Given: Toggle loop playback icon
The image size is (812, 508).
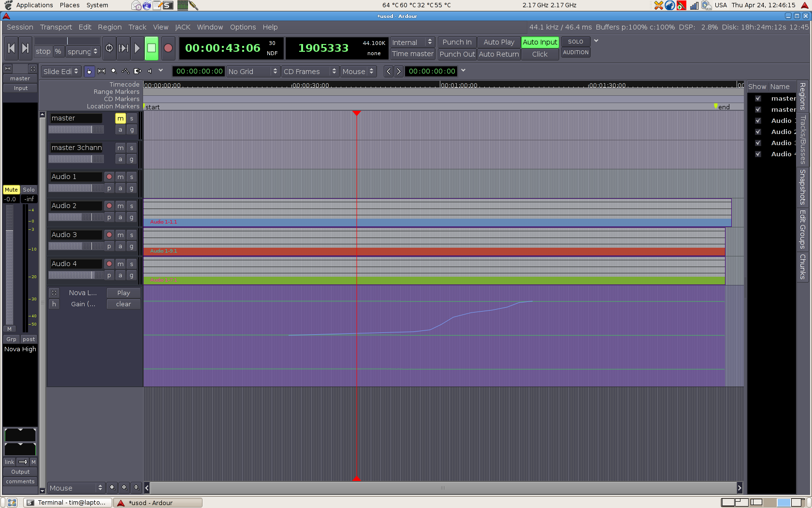Looking at the screenshot, I should 109,48.
